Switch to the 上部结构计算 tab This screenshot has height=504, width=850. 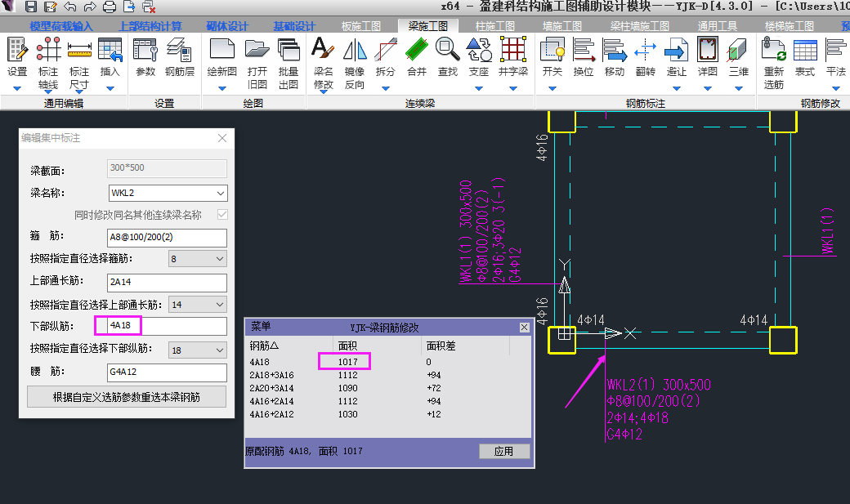[x=150, y=26]
